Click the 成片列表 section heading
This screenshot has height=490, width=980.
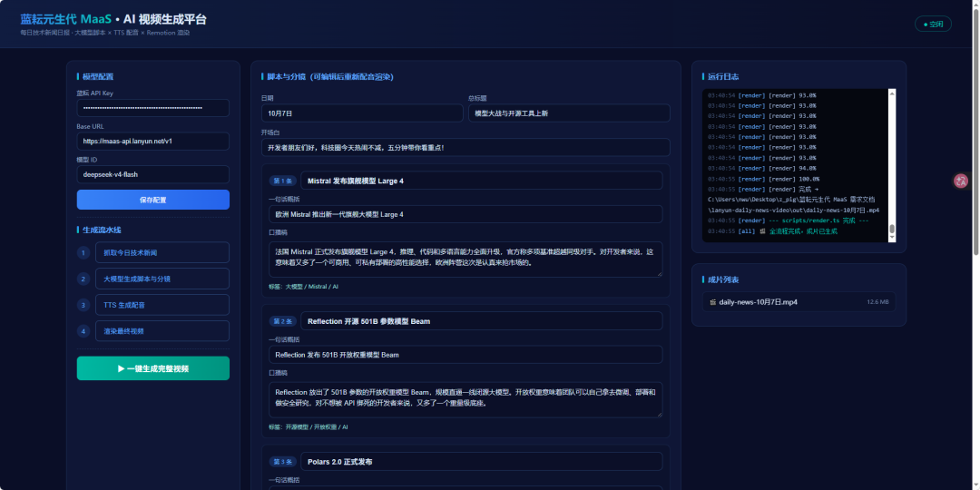point(723,279)
